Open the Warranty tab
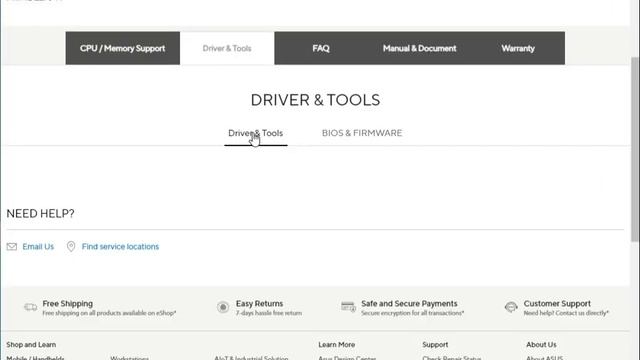Screen dimensions: 640x360 tap(518, 48)
